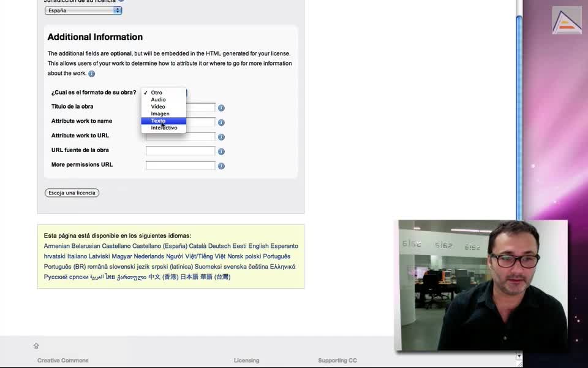Open the Italiano language link
This screenshot has height=368, width=588.
coord(77,256)
